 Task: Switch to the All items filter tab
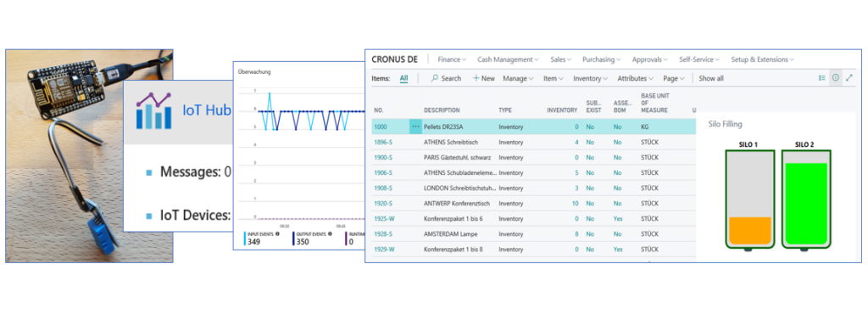[x=403, y=78]
